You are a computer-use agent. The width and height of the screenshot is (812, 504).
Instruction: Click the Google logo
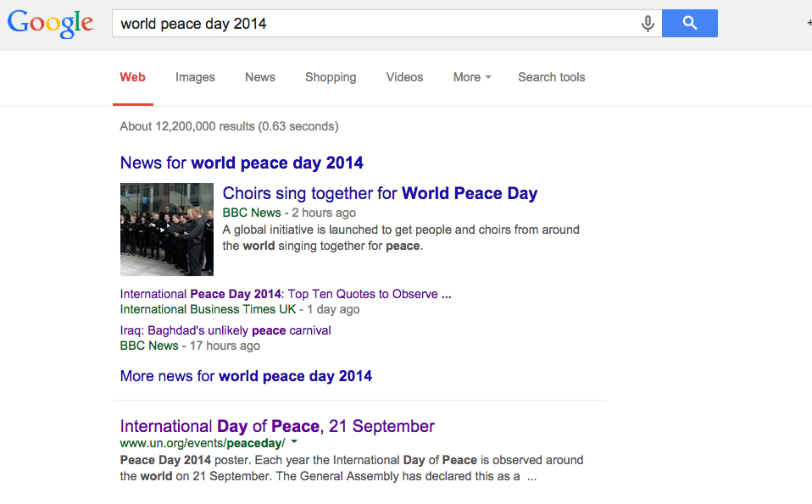click(50, 23)
